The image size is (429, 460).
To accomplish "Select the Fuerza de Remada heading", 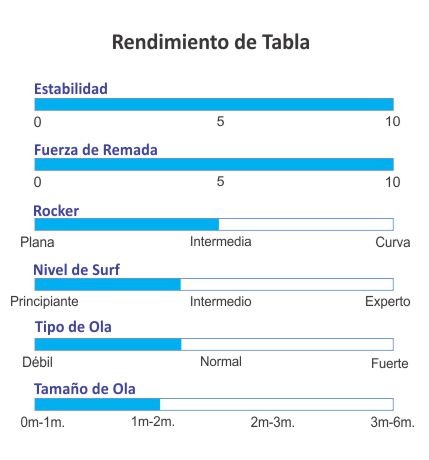I will (96, 150).
